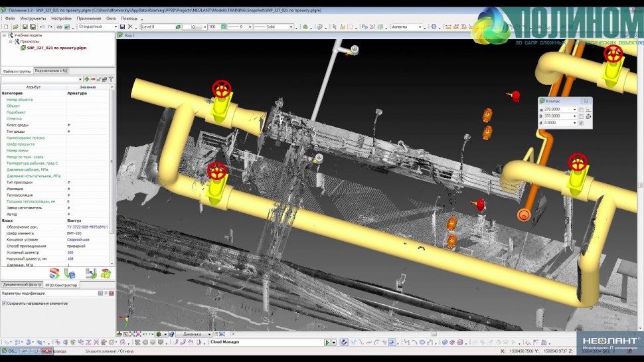
Task: Enable the alpha angle lock checkbox in Компас
Action: [x=581, y=110]
